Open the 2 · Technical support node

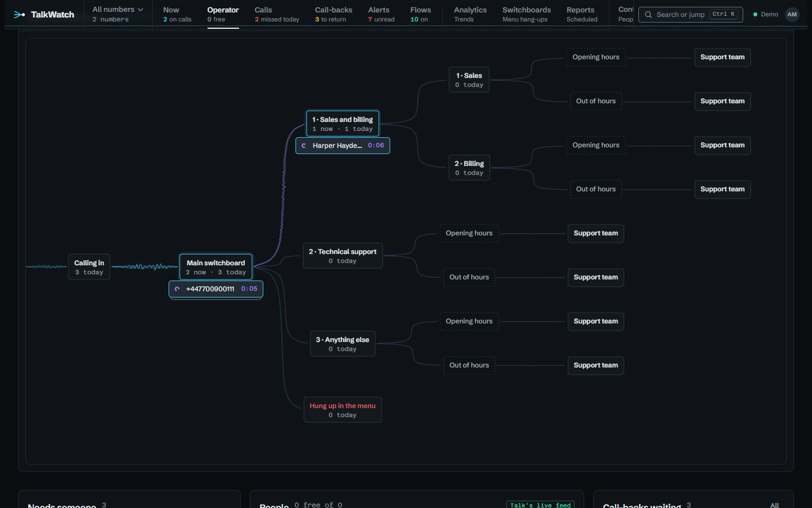(x=342, y=256)
